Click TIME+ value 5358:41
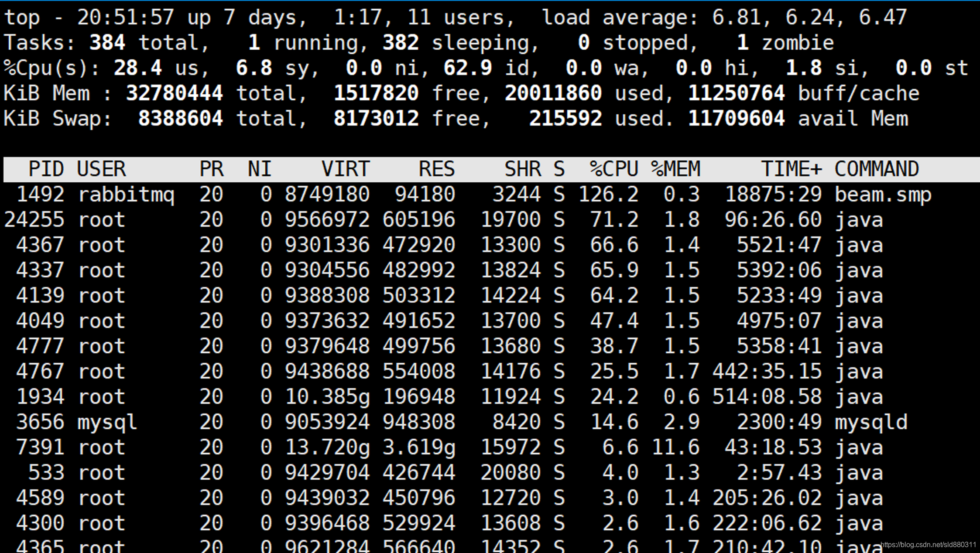The image size is (980, 553). 779,346
